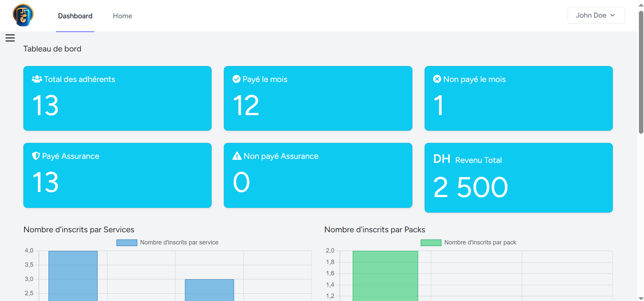Screen dimensions: 644x301
Task: Click the 'Total des adhérents' label
Action: (80, 79)
